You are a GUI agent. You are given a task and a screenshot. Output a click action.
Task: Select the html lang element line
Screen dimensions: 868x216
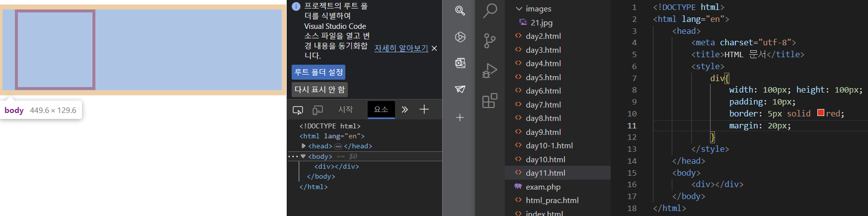point(332,136)
